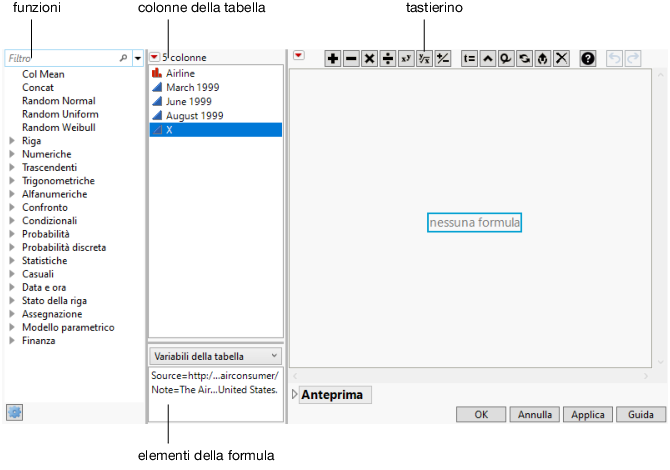Screen dimensions: 670x470
Task: Select the Random Uniform function
Action: point(60,114)
